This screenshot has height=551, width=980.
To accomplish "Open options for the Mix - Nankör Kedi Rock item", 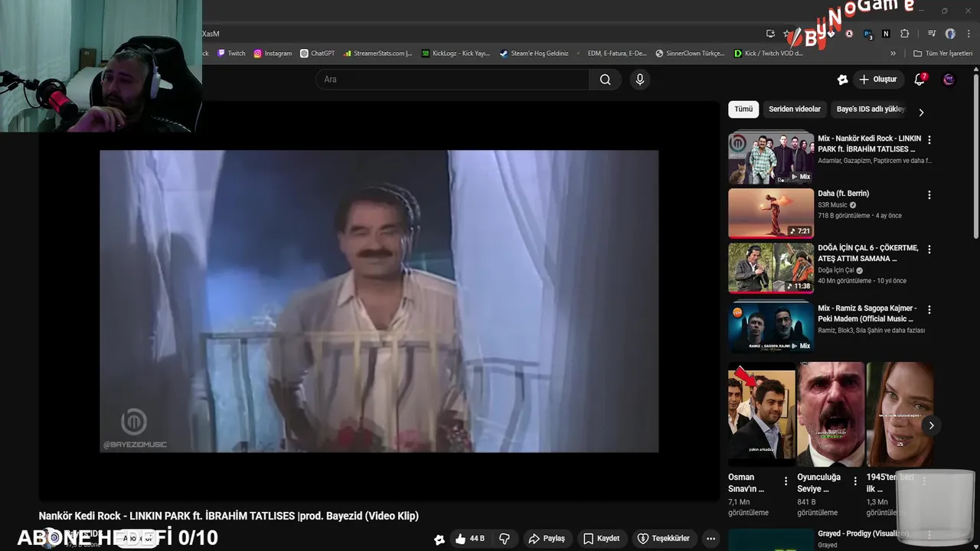I will click(x=929, y=140).
